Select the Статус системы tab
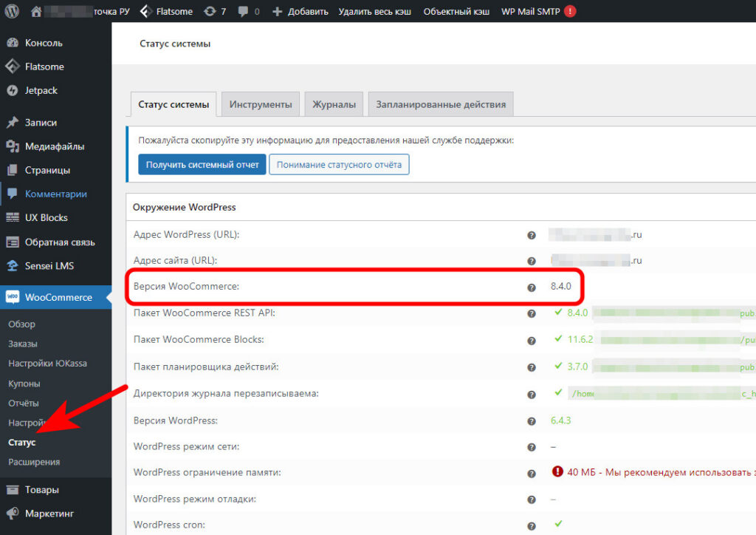Image resolution: width=756 pixels, height=535 pixels. click(x=173, y=104)
